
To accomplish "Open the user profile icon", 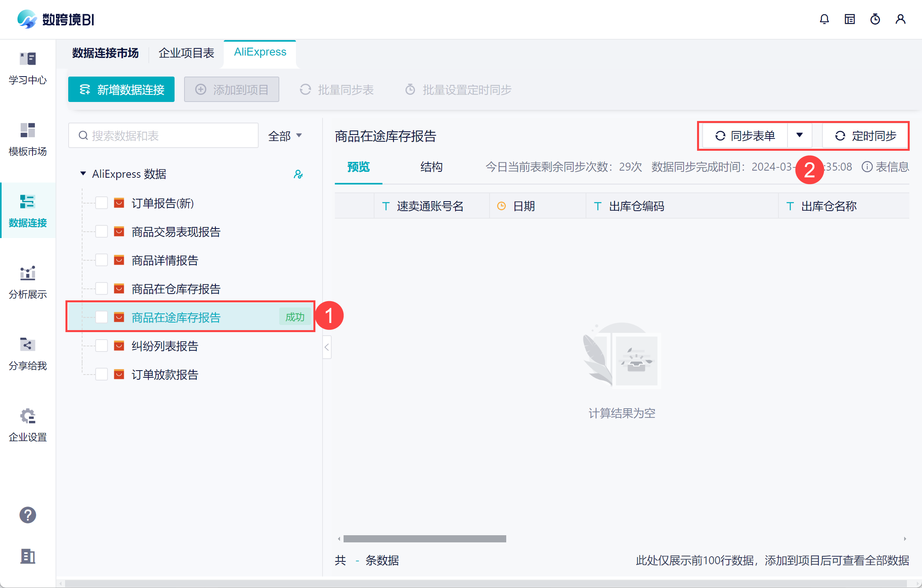I will [900, 19].
